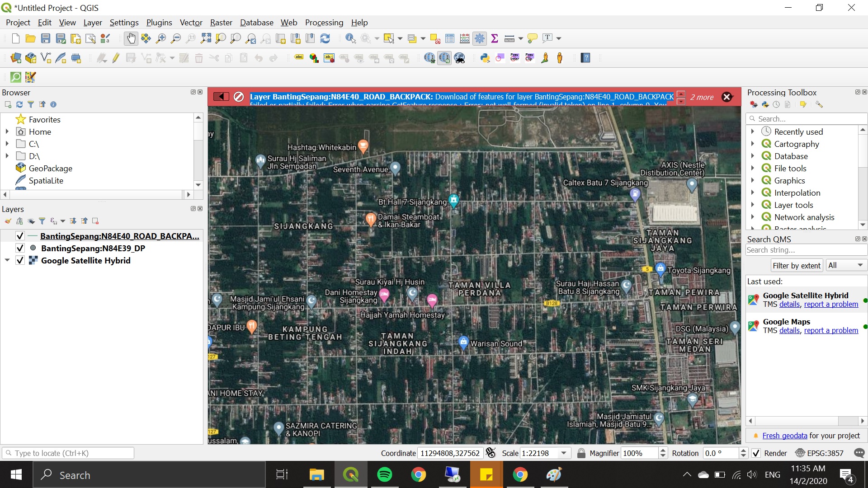
Task: Increase the Magnifier value with its stepper
Action: pos(662,450)
